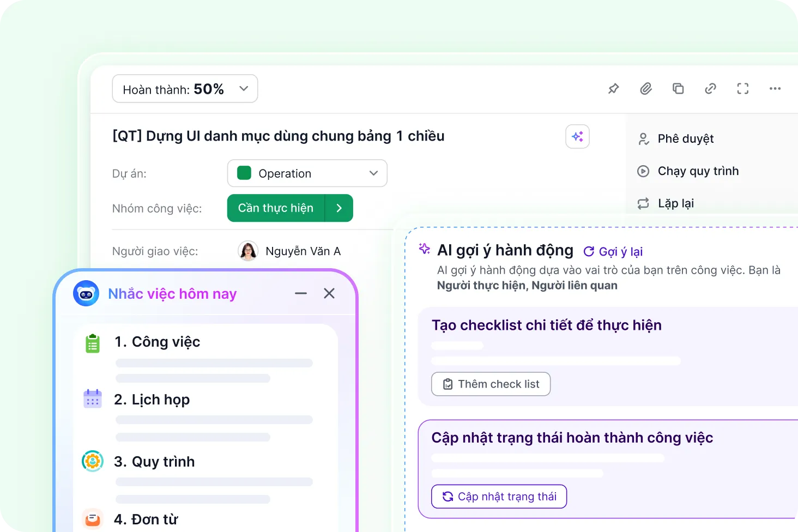The width and height of the screenshot is (798, 532).
Task: Open the three-dot more options menu
Action: pyautogui.click(x=775, y=88)
